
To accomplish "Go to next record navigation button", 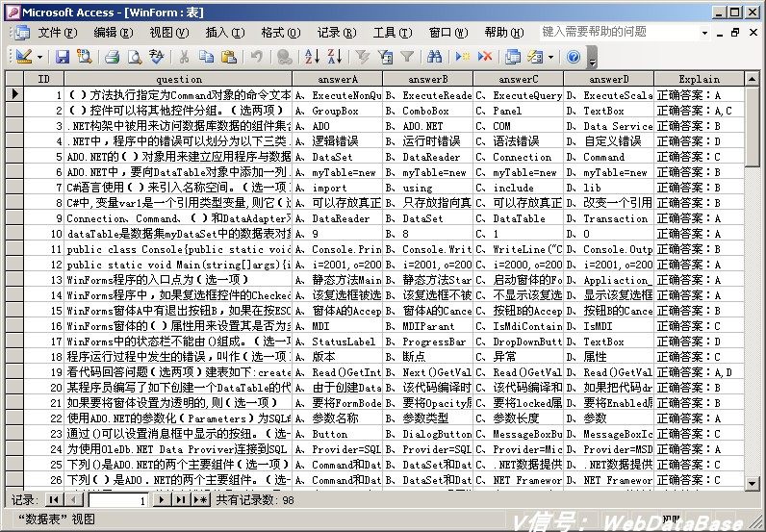I will (161, 499).
